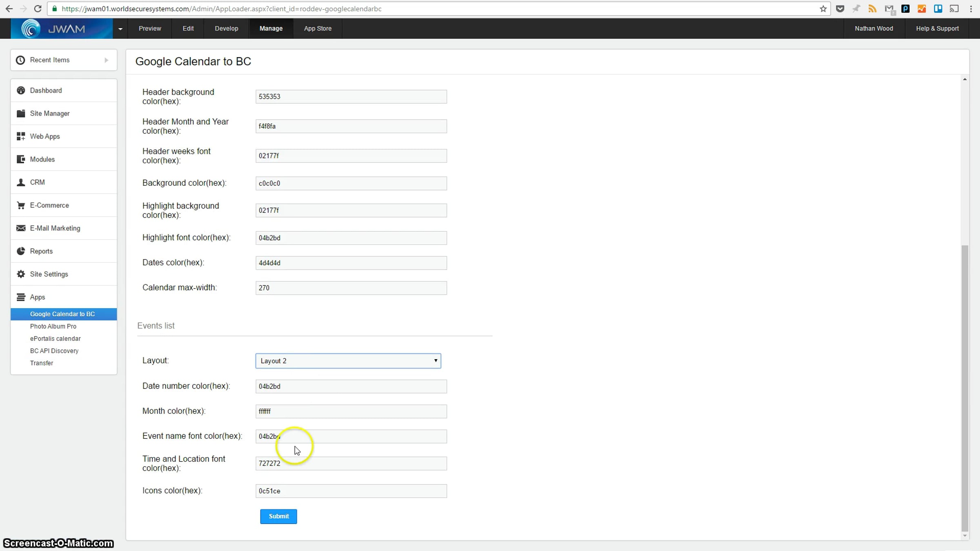The width and height of the screenshot is (980, 551).
Task: Open the Layout dropdown
Action: point(348,361)
